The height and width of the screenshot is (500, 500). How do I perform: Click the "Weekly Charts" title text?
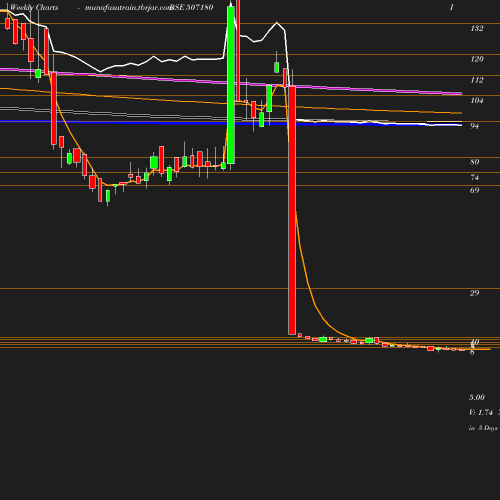click(x=34, y=7)
